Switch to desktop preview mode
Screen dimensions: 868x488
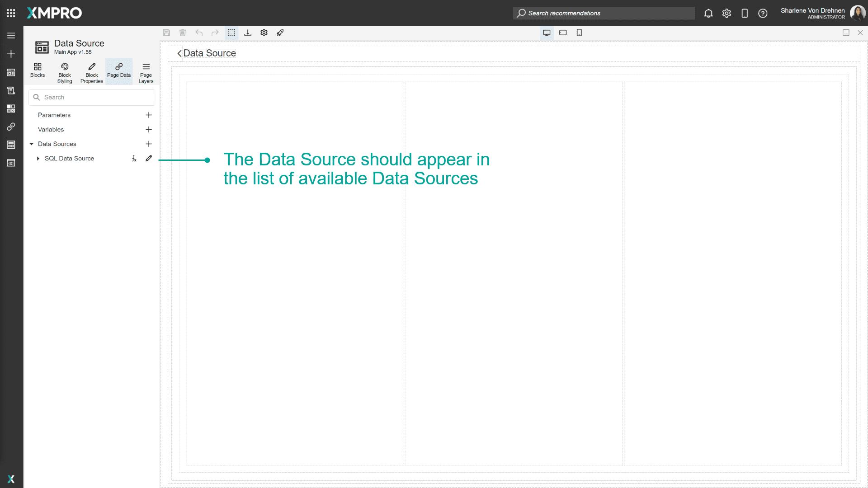click(547, 33)
